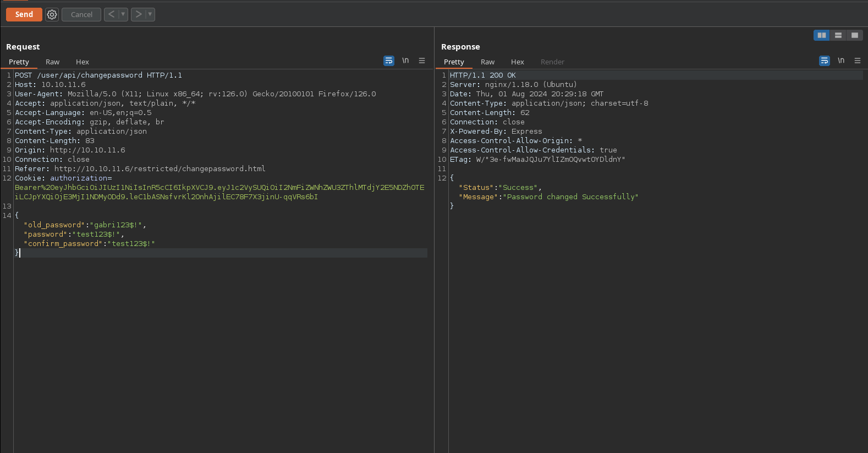Select top-bottom split layout icon
The height and width of the screenshot is (453, 868).
pyautogui.click(x=838, y=35)
